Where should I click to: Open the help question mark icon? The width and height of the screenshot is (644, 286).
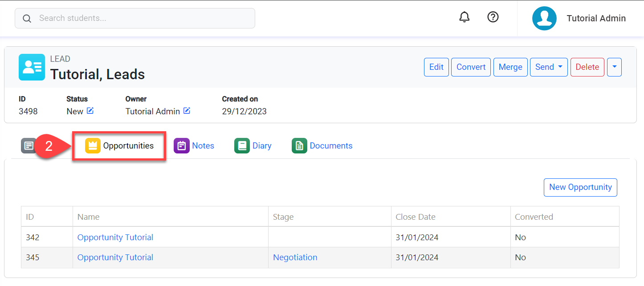493,17
